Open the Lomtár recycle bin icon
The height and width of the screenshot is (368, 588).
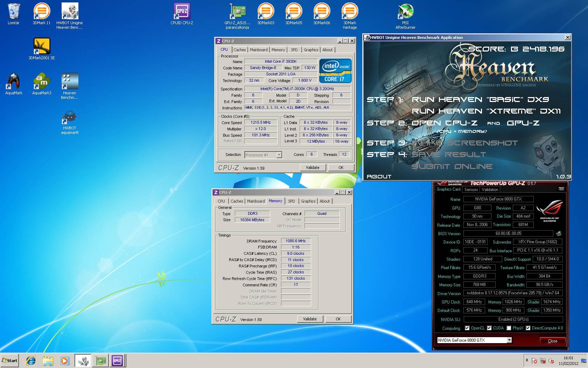click(14, 14)
